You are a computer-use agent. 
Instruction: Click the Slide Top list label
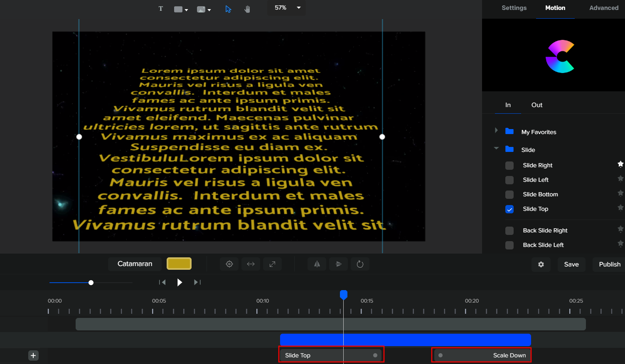535,209
